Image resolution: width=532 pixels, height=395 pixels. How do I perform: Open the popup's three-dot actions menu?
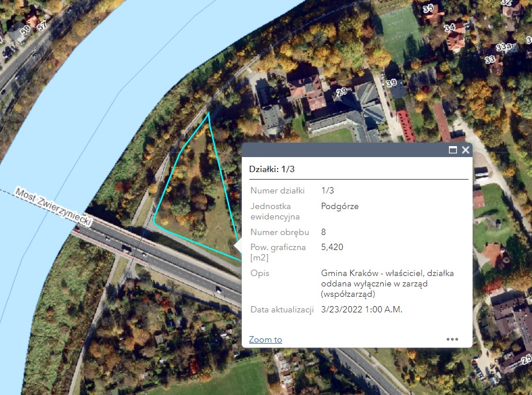[x=452, y=340]
